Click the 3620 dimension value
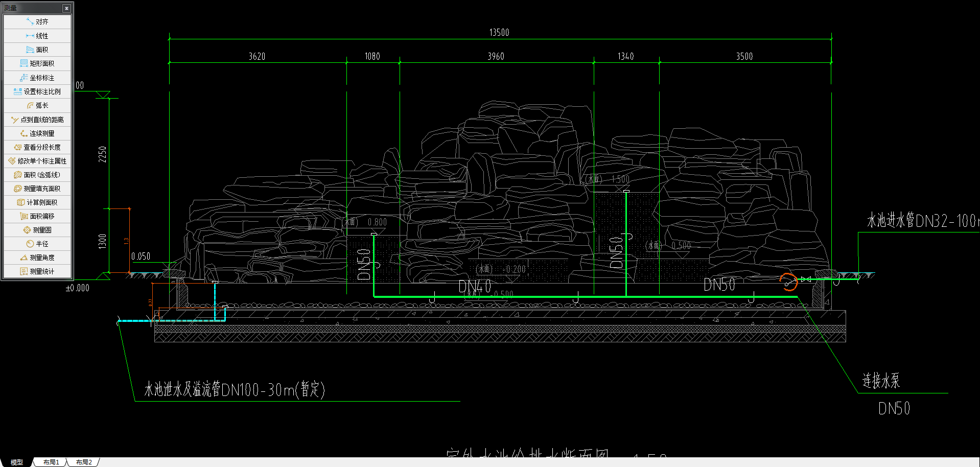This screenshot has height=467, width=980. tap(257, 57)
